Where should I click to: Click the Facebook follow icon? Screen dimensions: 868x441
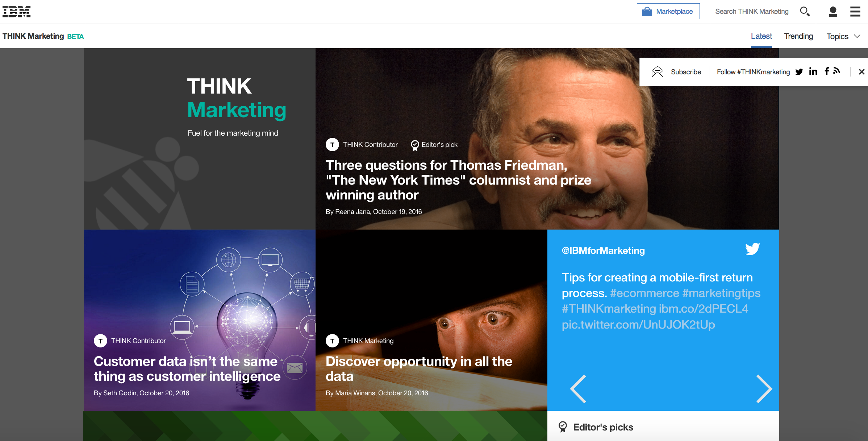click(x=827, y=72)
